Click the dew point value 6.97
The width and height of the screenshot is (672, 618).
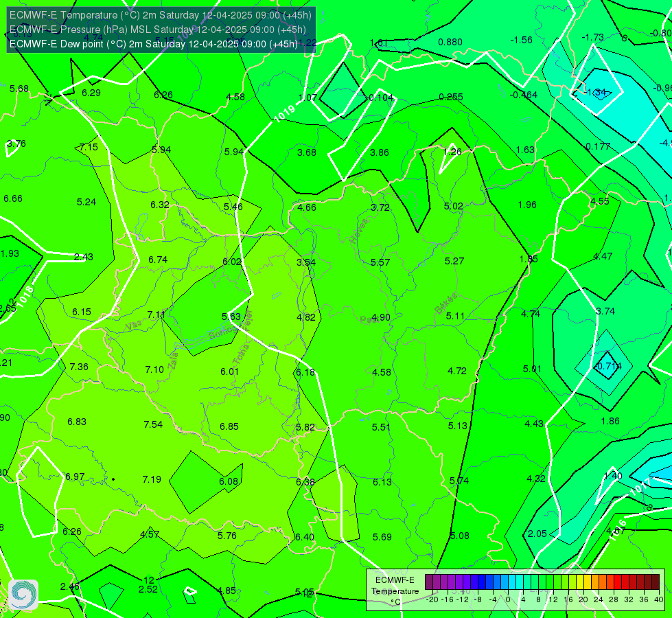75,477
